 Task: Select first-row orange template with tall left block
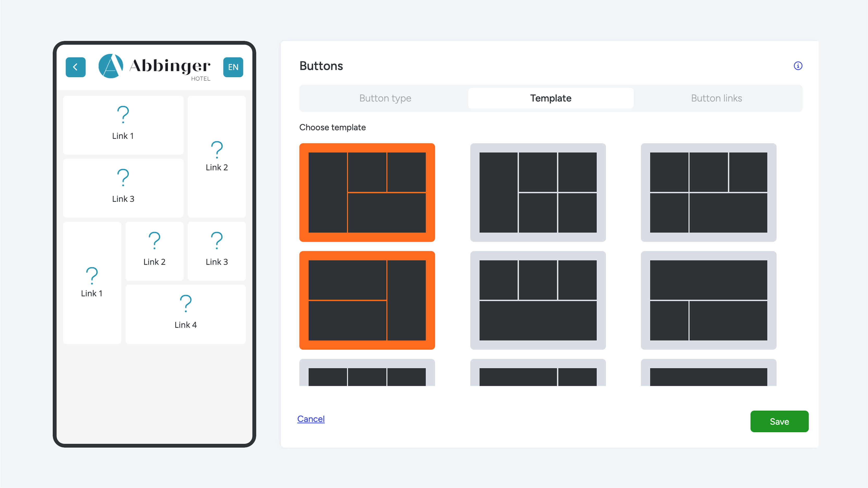tap(367, 192)
